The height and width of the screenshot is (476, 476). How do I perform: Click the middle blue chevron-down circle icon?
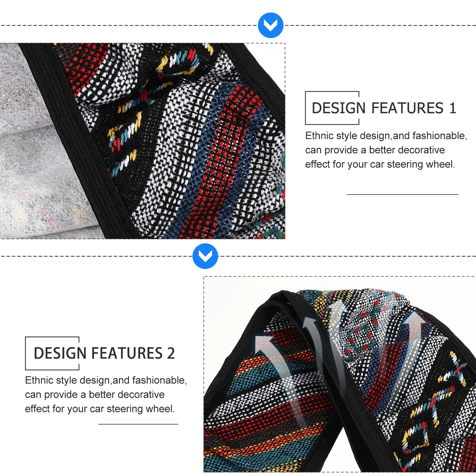(x=205, y=256)
